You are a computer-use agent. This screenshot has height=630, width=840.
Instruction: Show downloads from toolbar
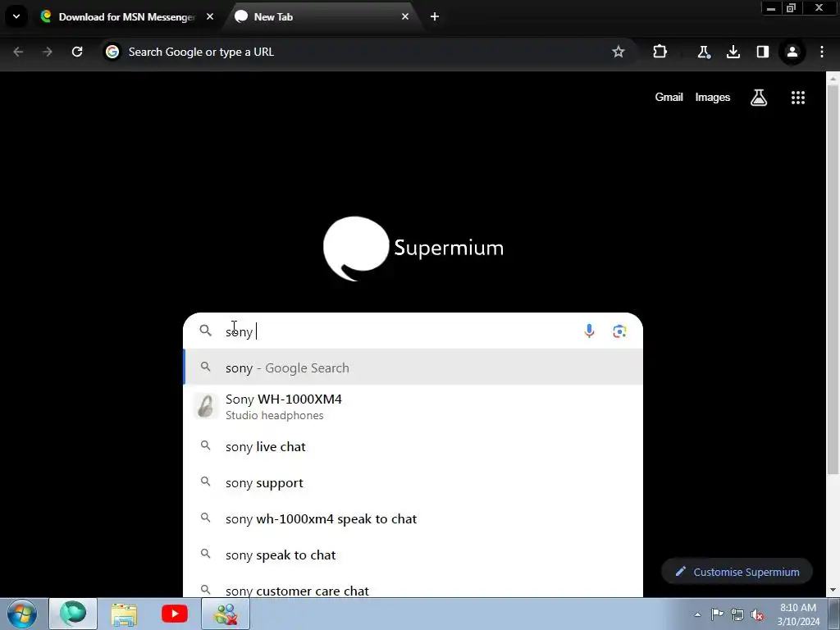(733, 52)
